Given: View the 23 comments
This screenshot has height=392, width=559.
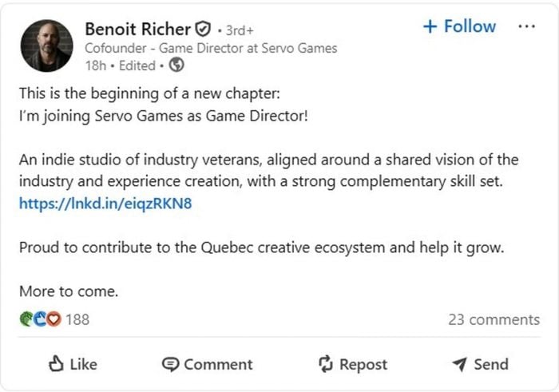Looking at the screenshot, I should [494, 319].
